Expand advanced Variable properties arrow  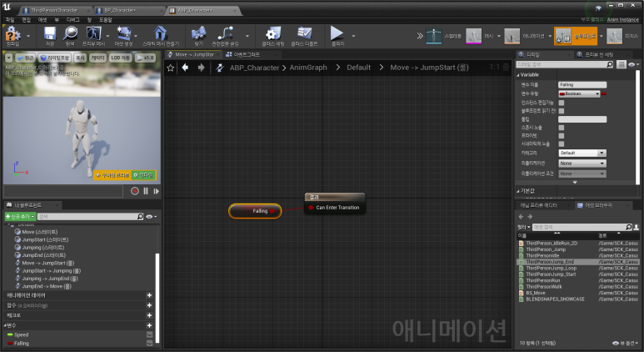point(575,182)
